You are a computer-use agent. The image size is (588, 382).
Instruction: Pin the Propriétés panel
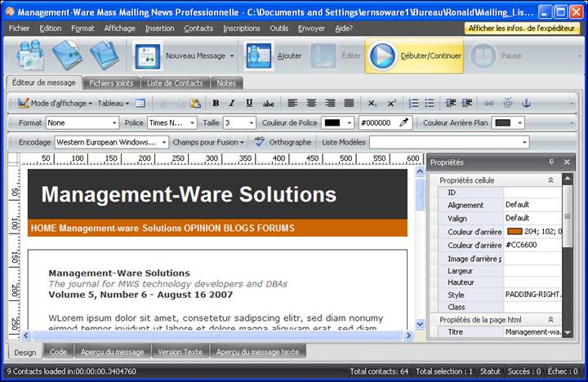551,162
